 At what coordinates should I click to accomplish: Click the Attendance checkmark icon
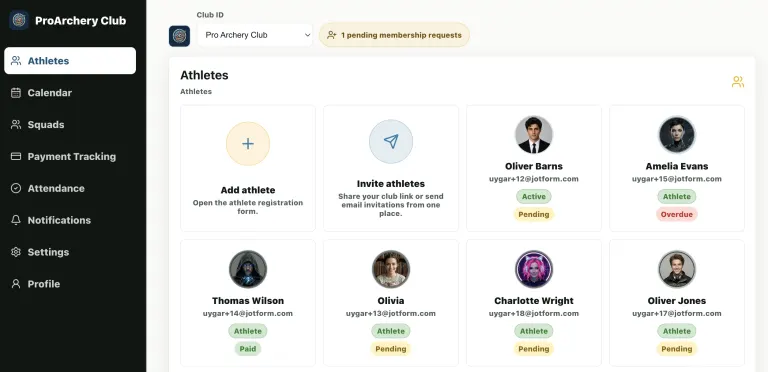[16, 188]
